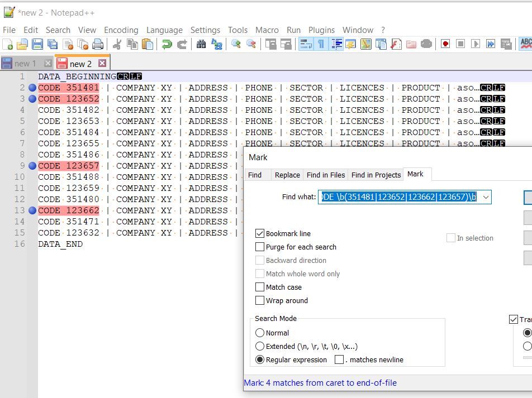Close the new 1 tab

point(48,63)
